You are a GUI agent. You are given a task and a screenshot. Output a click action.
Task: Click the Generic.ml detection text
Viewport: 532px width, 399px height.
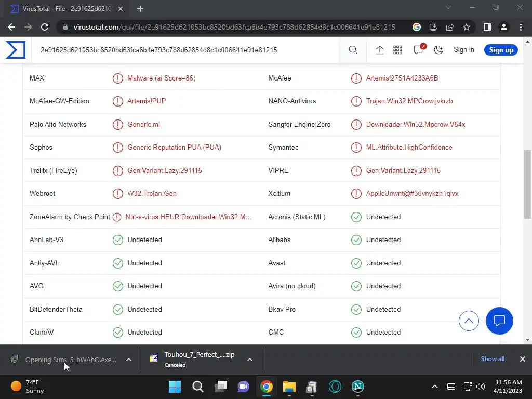(143, 125)
